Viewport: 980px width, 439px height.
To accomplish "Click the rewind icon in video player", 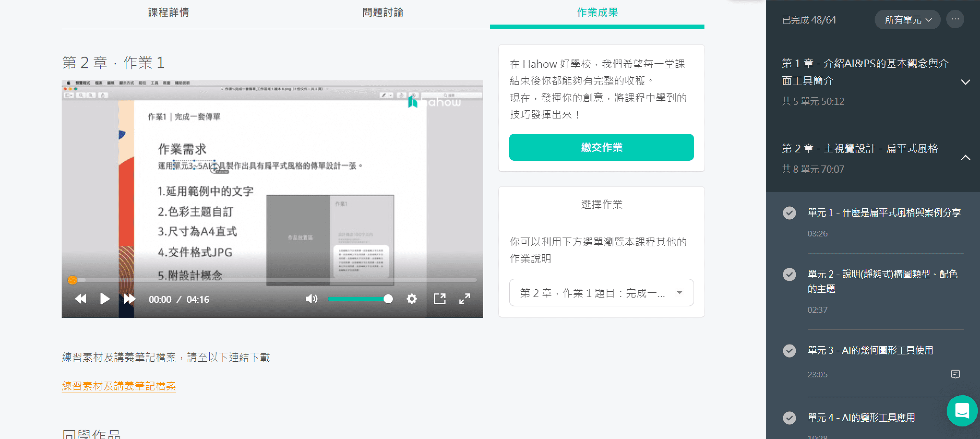I will click(80, 299).
